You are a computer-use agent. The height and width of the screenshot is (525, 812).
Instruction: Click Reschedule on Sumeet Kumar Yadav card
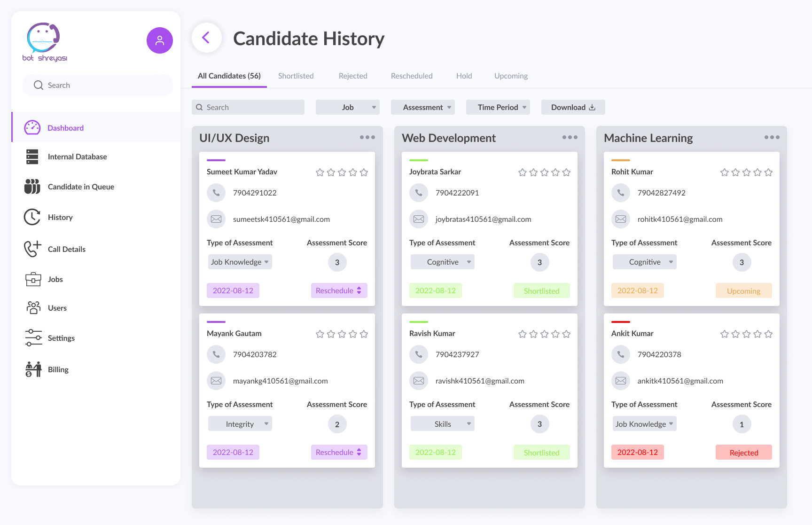339,290
